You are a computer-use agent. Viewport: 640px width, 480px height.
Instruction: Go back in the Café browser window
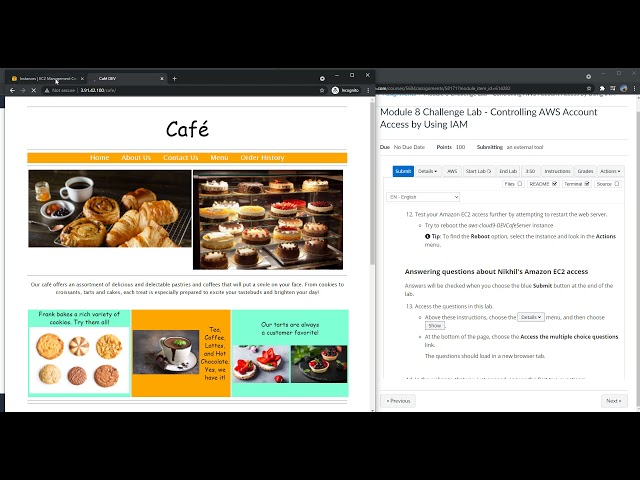click(x=12, y=90)
